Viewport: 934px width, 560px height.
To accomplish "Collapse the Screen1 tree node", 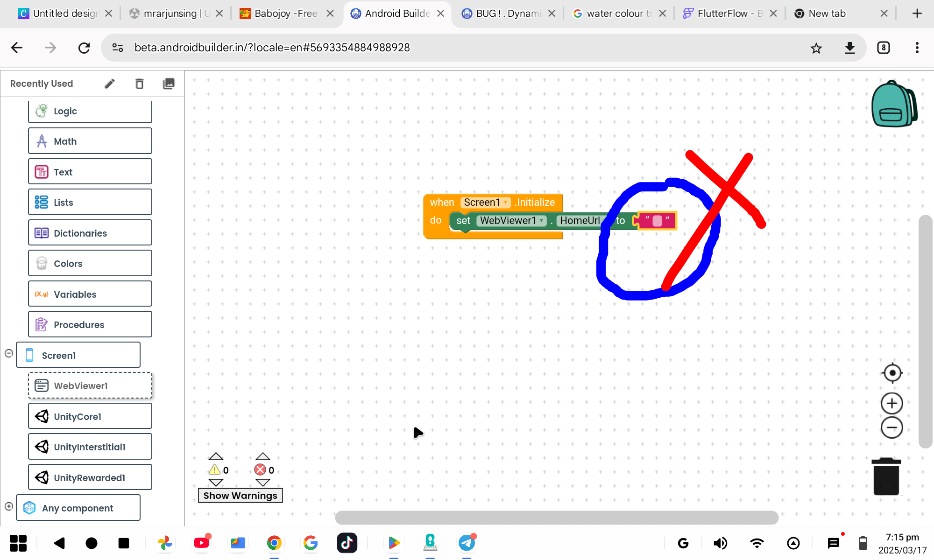I will point(8,353).
